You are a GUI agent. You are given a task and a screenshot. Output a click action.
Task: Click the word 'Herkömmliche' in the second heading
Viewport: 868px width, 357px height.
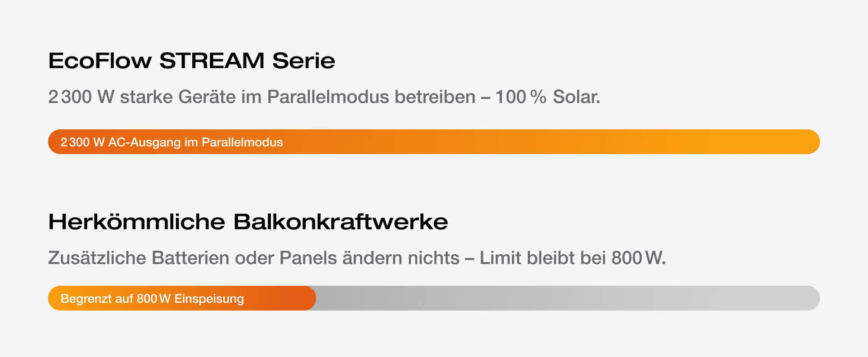point(137,222)
